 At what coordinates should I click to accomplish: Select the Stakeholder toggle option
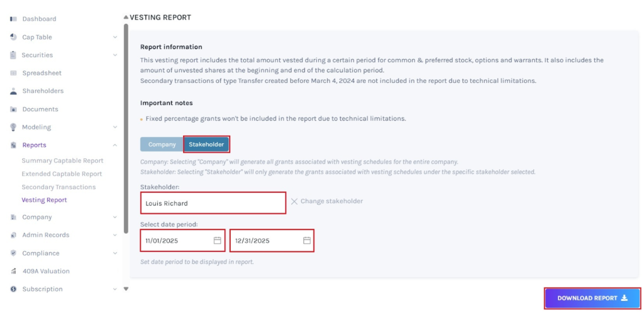(206, 145)
